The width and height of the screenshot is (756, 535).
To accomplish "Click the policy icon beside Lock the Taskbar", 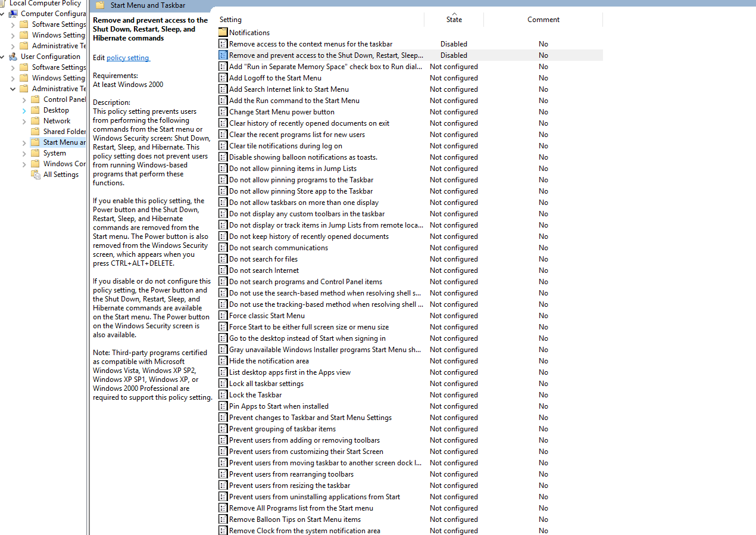I will 223,395.
